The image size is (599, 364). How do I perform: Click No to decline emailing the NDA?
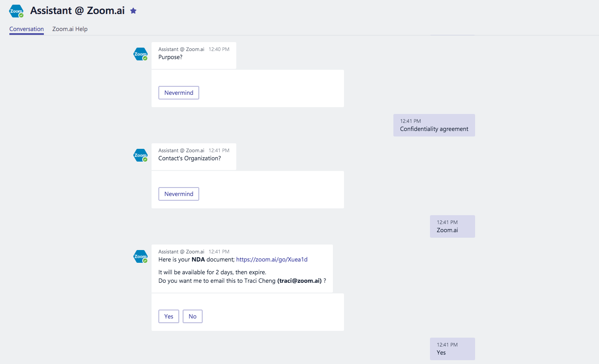click(192, 316)
